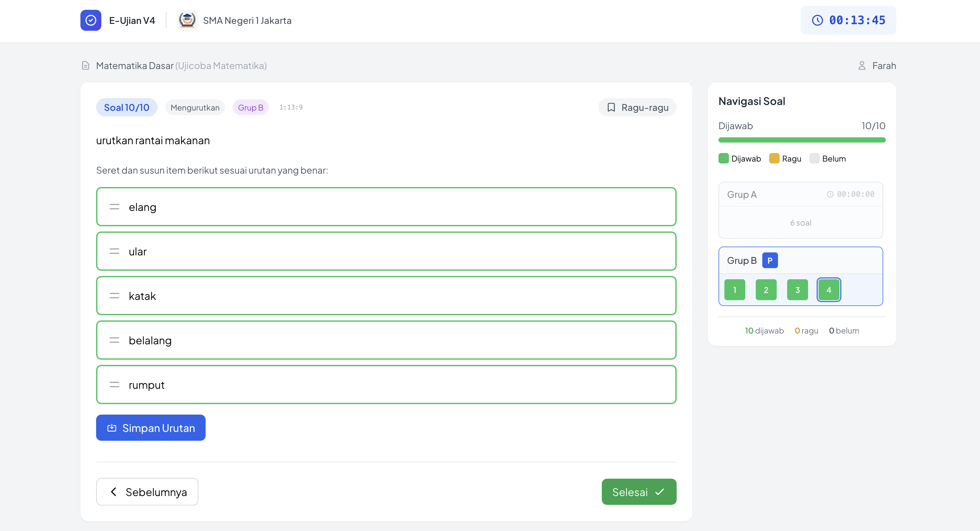Image resolution: width=980 pixels, height=531 pixels.
Task: Jump to question 2 in Grup B
Action: pyautogui.click(x=766, y=290)
